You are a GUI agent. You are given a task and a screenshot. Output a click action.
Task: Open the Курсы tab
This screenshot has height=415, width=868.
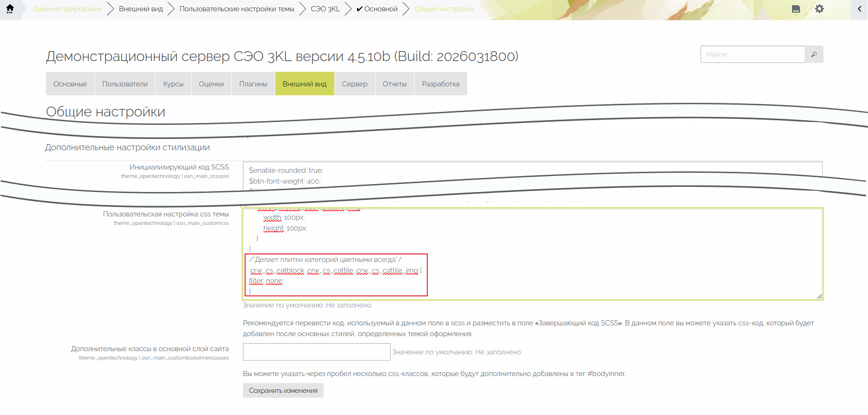[173, 84]
